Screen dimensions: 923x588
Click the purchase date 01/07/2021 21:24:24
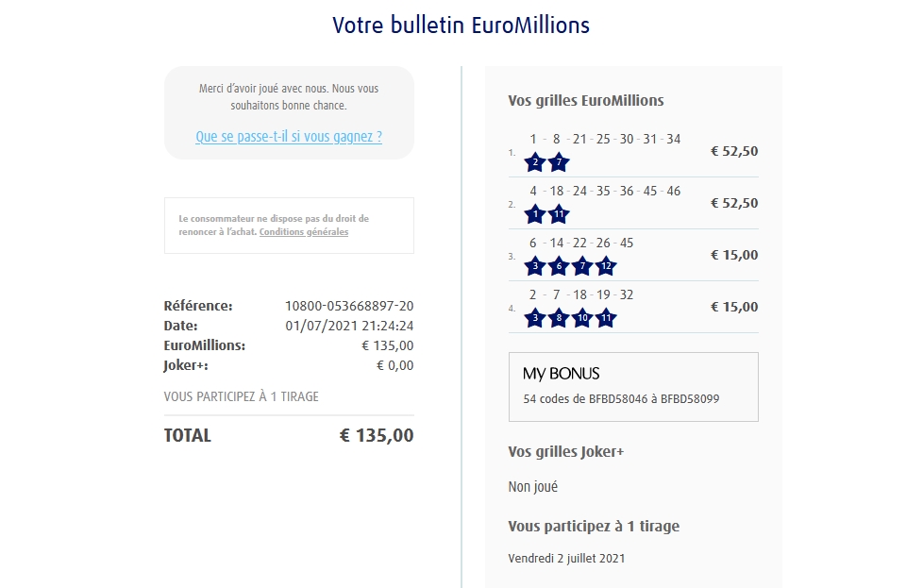[349, 326]
